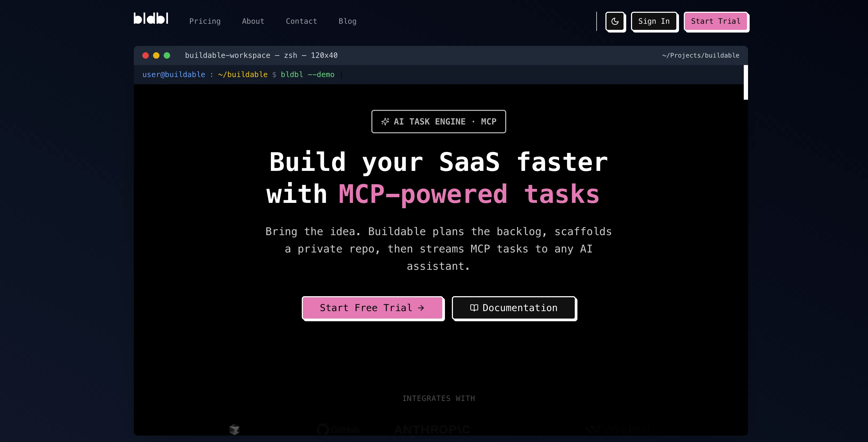Open the Pricing page from the navbar

pyautogui.click(x=205, y=21)
